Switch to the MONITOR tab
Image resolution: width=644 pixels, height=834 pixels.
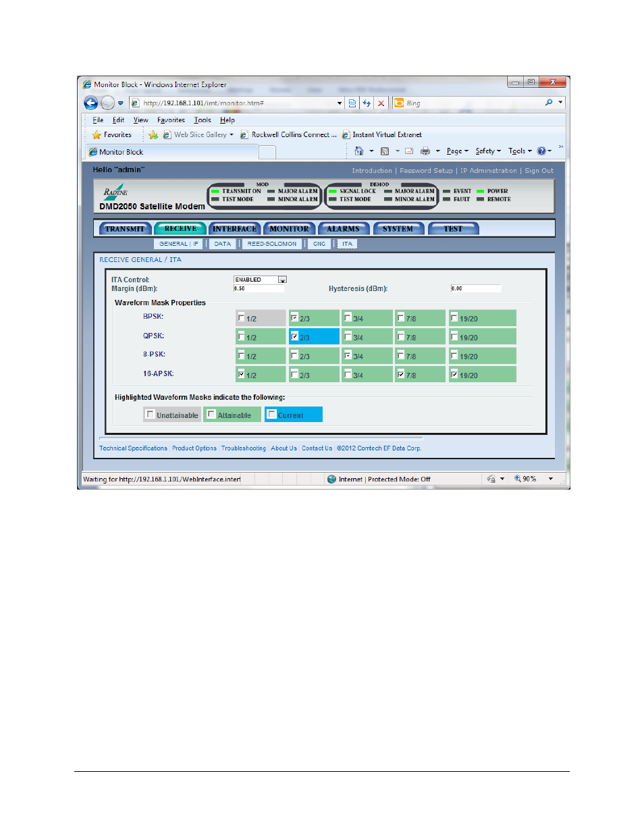pyautogui.click(x=289, y=229)
